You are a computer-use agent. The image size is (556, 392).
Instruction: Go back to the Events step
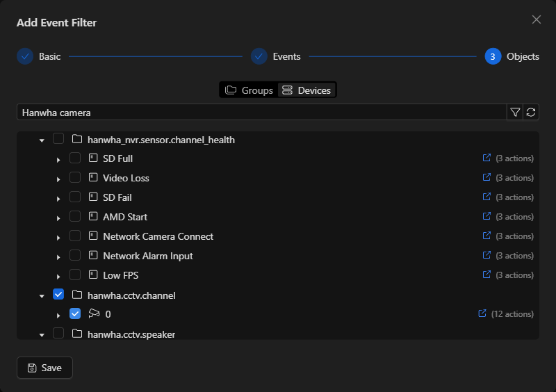tap(276, 56)
